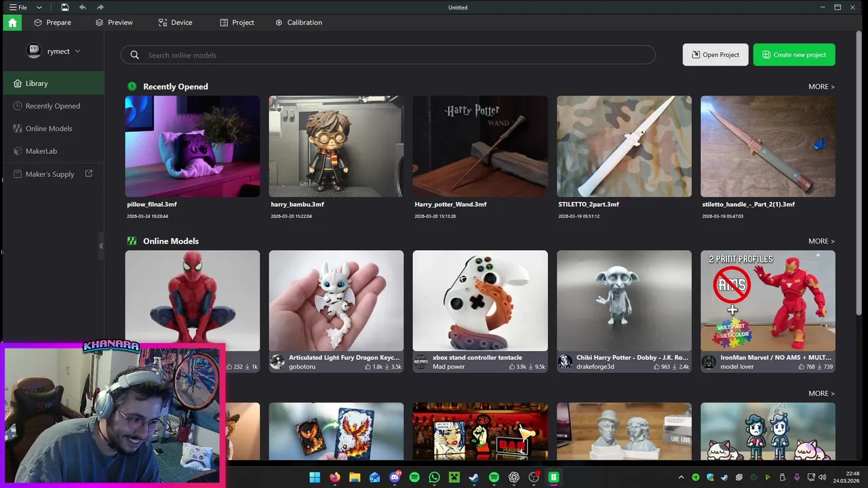The width and height of the screenshot is (868, 488).
Task: Open Steam from the taskbar
Action: click(x=474, y=477)
